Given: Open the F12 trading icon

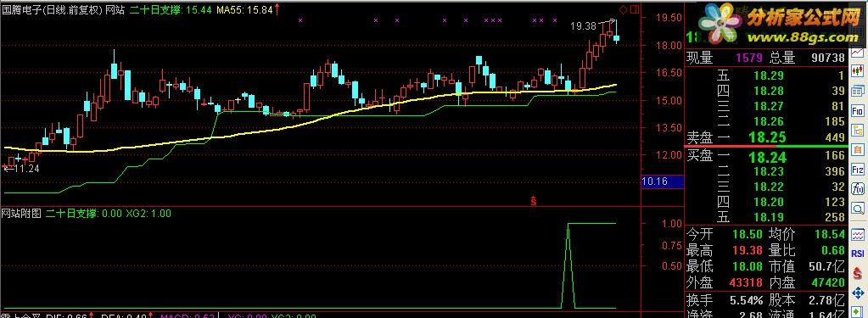Looking at the screenshot, I should (858, 169).
